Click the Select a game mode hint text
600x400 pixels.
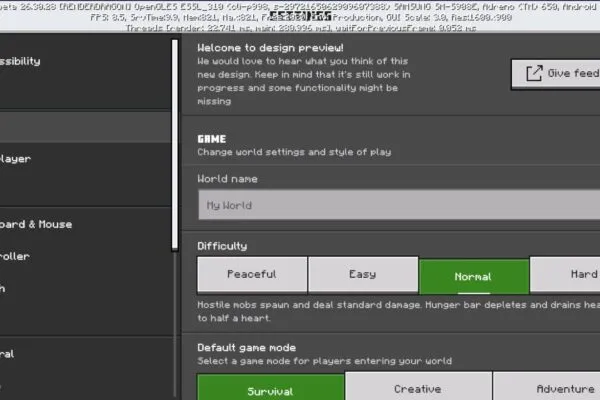pyautogui.click(x=324, y=361)
